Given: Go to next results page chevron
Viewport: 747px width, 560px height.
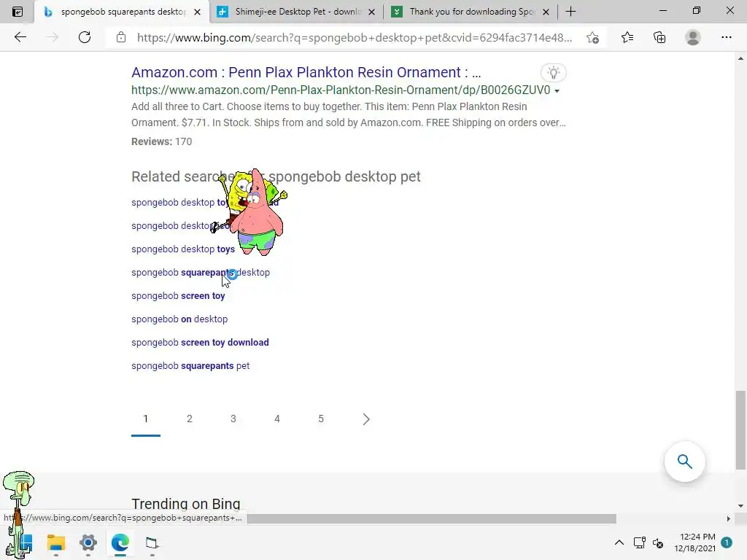Looking at the screenshot, I should tap(366, 419).
